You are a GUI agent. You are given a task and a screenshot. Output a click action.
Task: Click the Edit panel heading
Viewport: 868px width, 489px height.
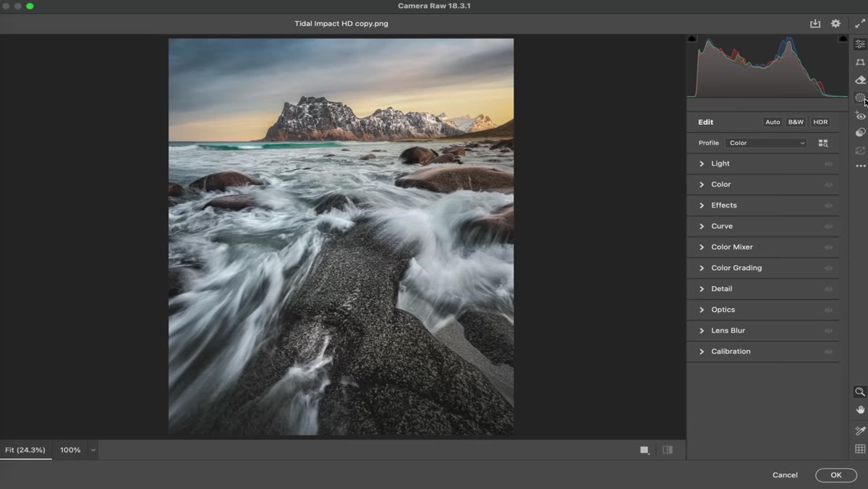(706, 122)
